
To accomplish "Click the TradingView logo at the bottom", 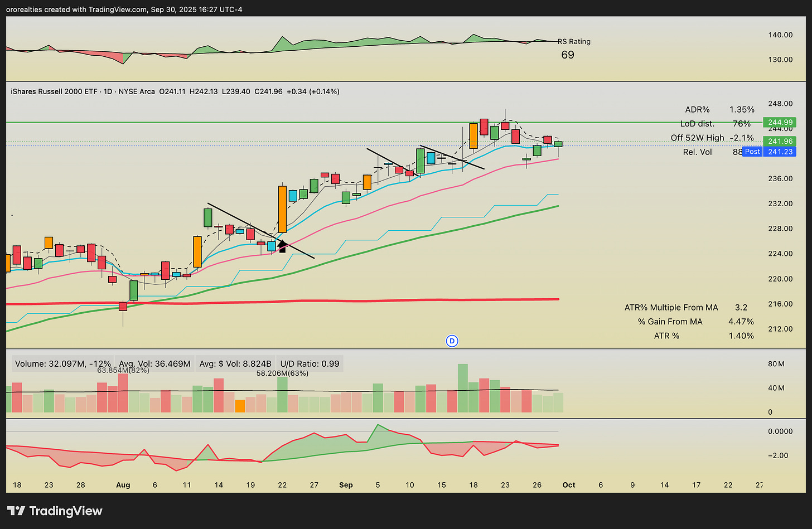I will pyautogui.click(x=55, y=511).
